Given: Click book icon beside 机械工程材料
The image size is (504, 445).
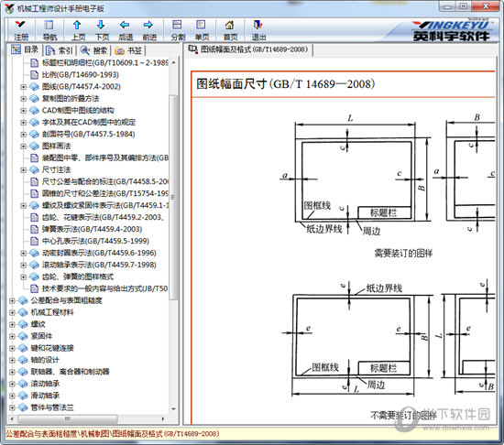Looking at the screenshot, I should [x=23, y=312].
